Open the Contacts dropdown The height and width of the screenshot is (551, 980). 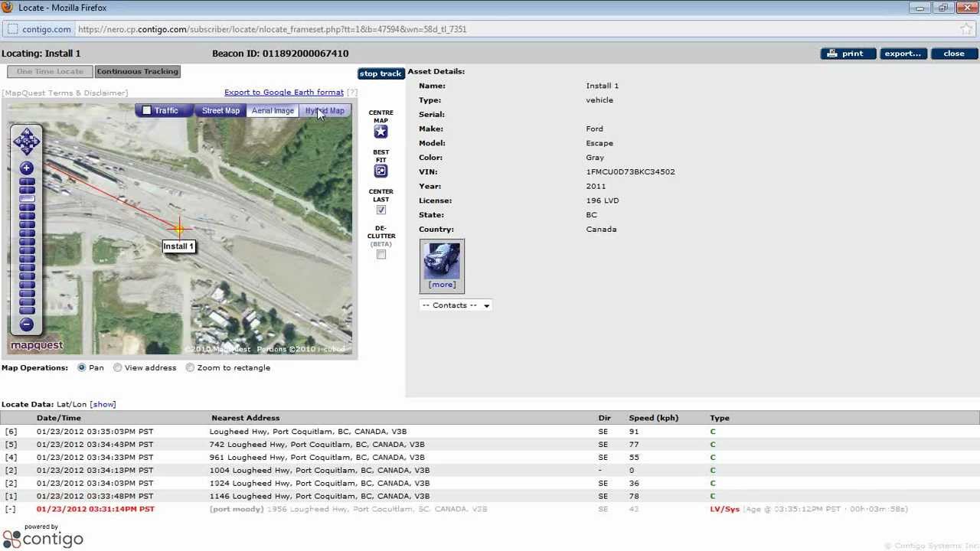pos(456,305)
